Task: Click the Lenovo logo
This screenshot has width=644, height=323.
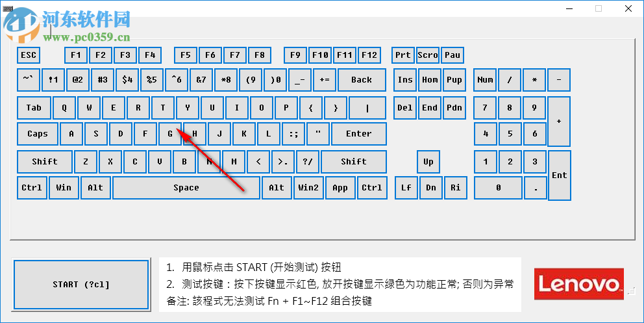Action: point(578,284)
